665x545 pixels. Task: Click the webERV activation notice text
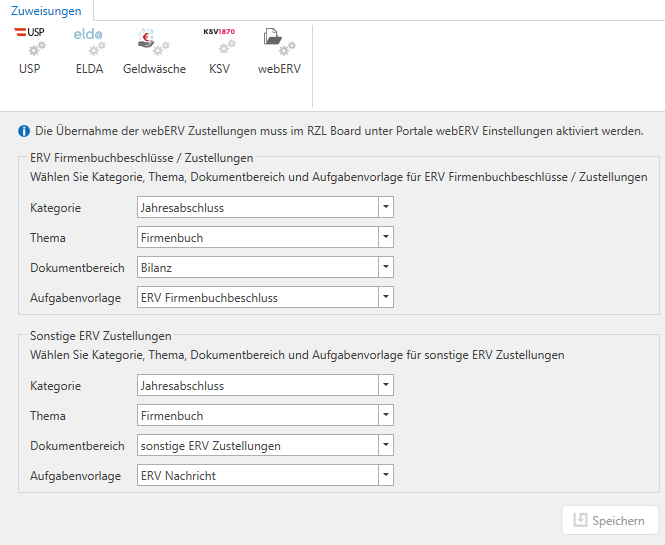pos(340,131)
